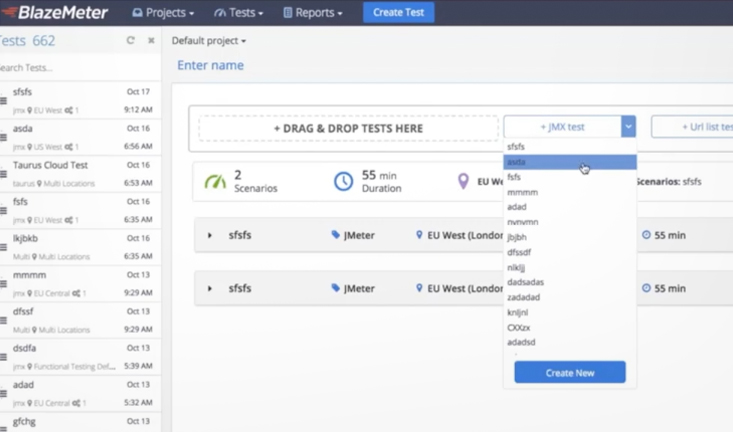Select asda in the JMX dropdown list

click(570, 162)
